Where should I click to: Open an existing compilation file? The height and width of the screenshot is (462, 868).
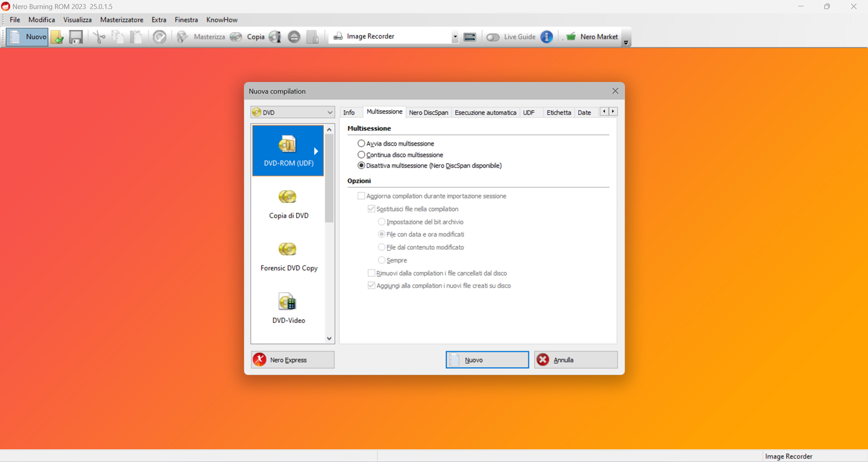pyautogui.click(x=57, y=37)
